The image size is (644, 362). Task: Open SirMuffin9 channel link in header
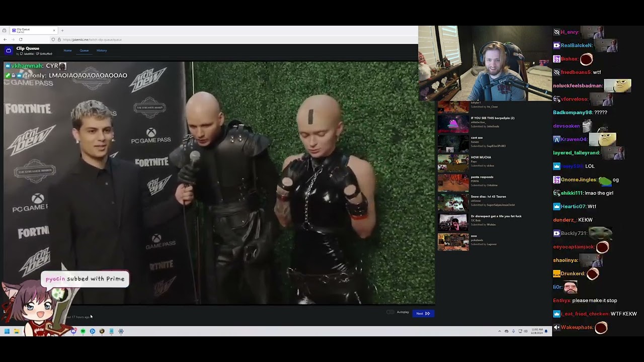pos(45,54)
